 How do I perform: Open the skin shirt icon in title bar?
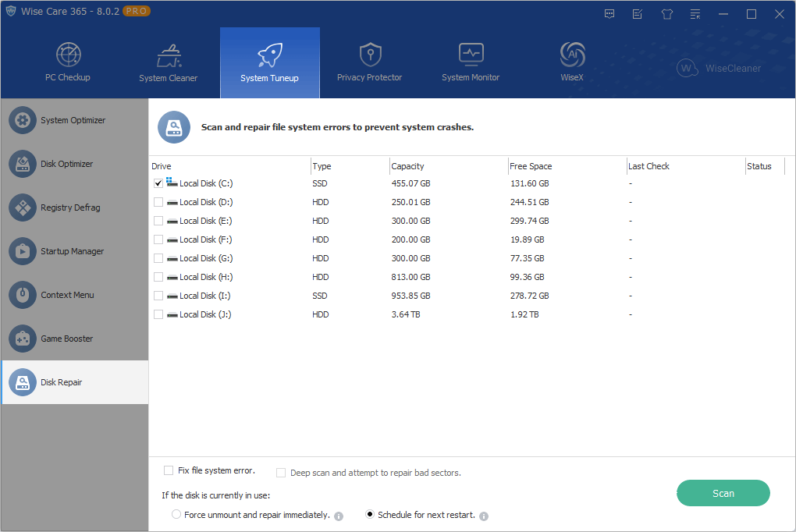[667, 14]
